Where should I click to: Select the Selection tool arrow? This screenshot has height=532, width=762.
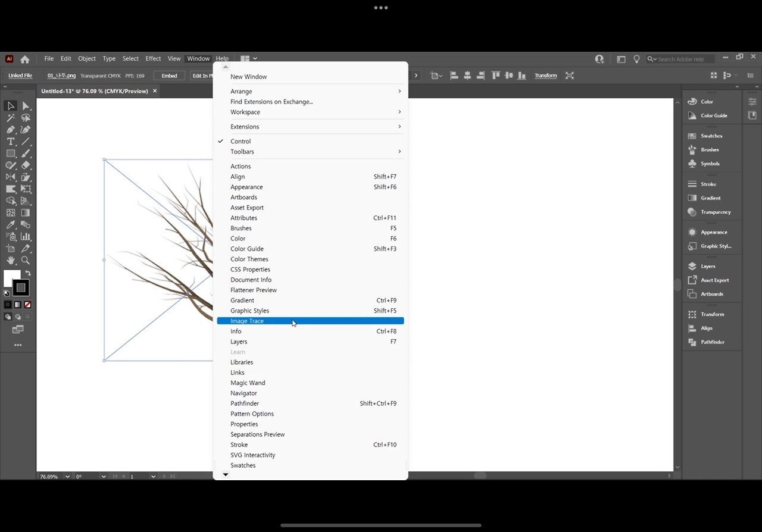coord(11,106)
